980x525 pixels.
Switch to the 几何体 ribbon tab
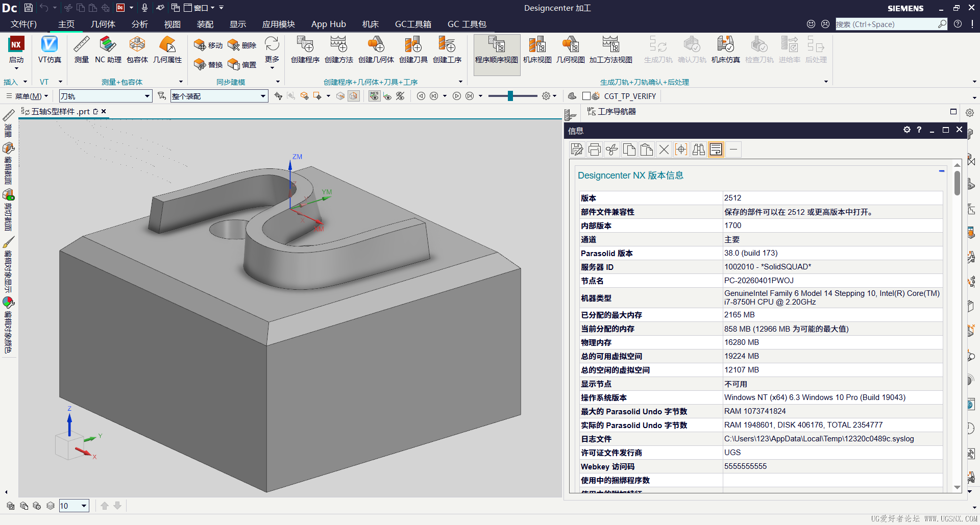click(103, 24)
